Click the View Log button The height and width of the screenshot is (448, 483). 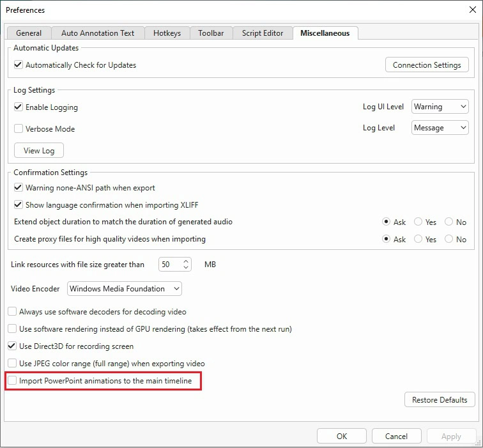point(39,151)
